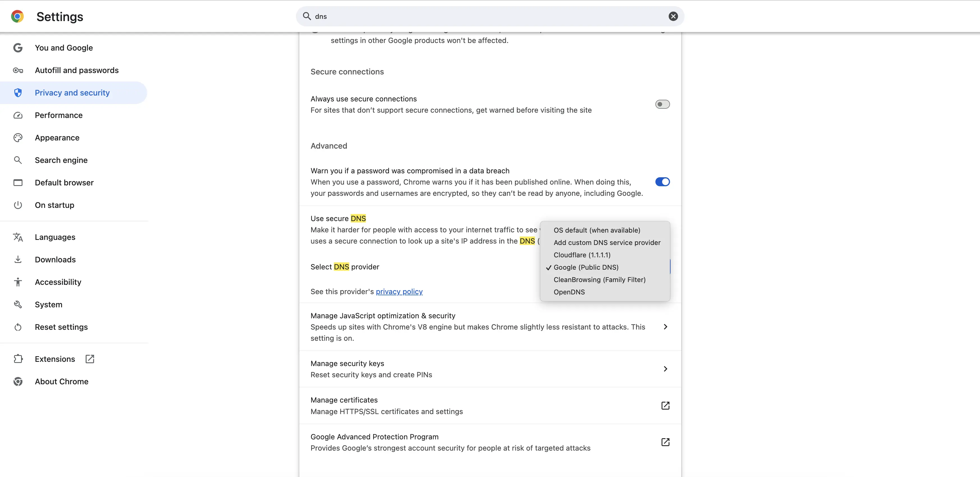Click the power icon for On startup
The image size is (980, 477).
point(18,205)
